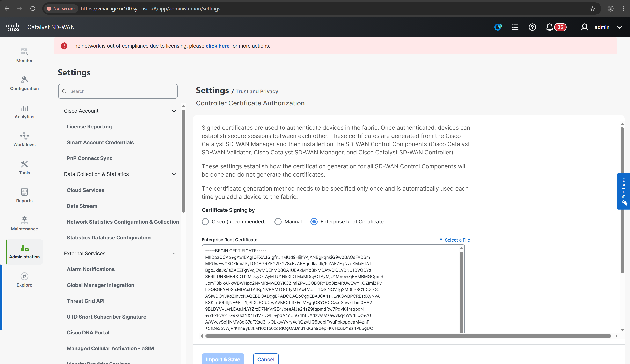Open Threat Grid API settings
This screenshot has height=364, width=630.
86,301
